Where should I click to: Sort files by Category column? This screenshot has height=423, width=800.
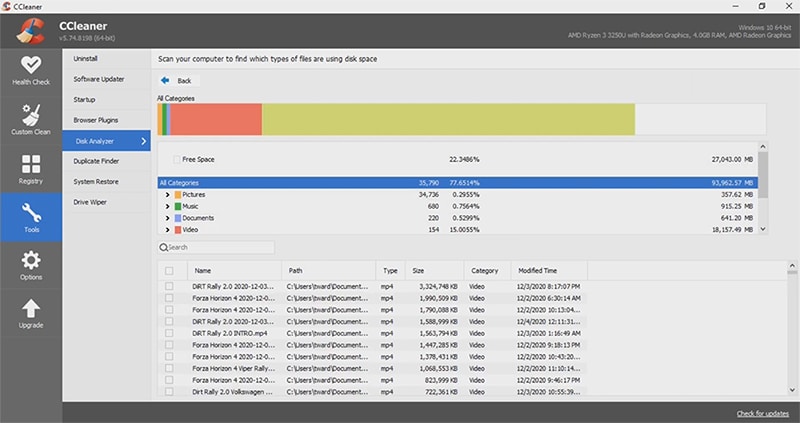488,271
